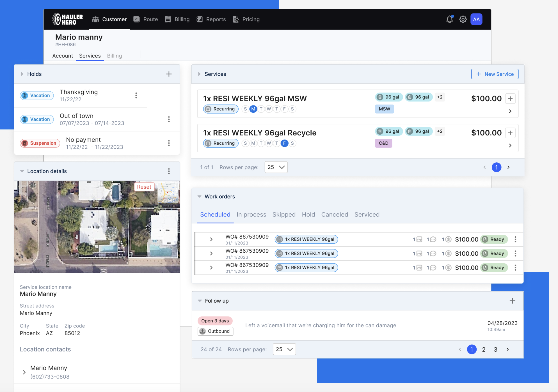Open the notifications bell
This screenshot has height=392, width=558.
tap(449, 19)
